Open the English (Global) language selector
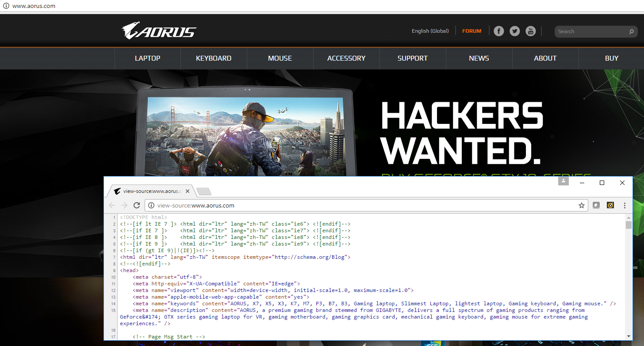The image size is (644, 346). (x=430, y=31)
